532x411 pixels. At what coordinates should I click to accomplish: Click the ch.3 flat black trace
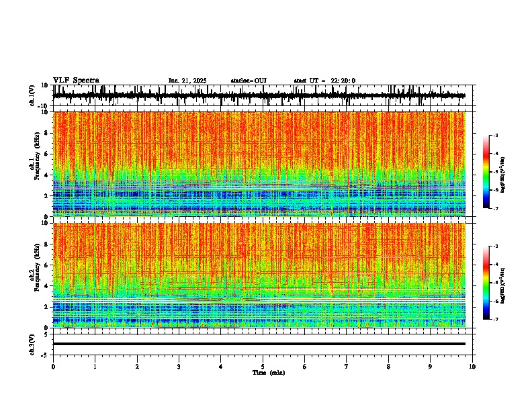point(259,344)
